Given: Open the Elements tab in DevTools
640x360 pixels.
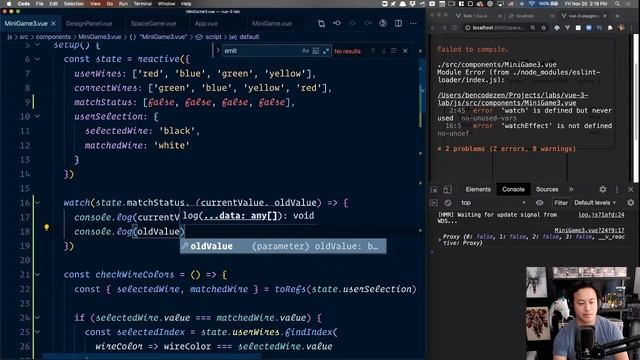Looking at the screenshot, I should (478, 189).
